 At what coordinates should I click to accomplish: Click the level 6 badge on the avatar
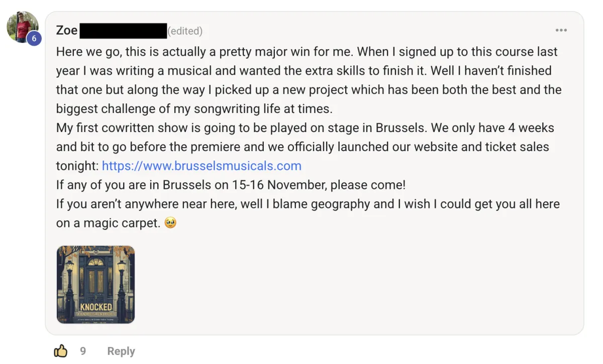point(34,38)
